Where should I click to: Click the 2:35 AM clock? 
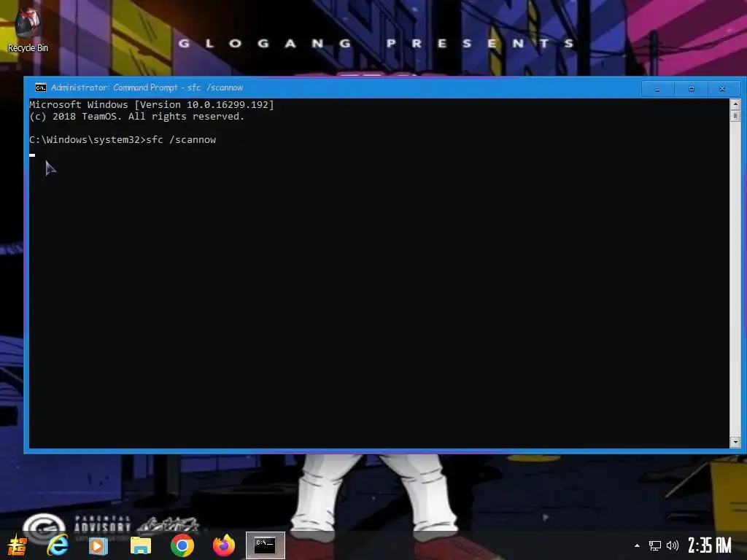point(710,545)
